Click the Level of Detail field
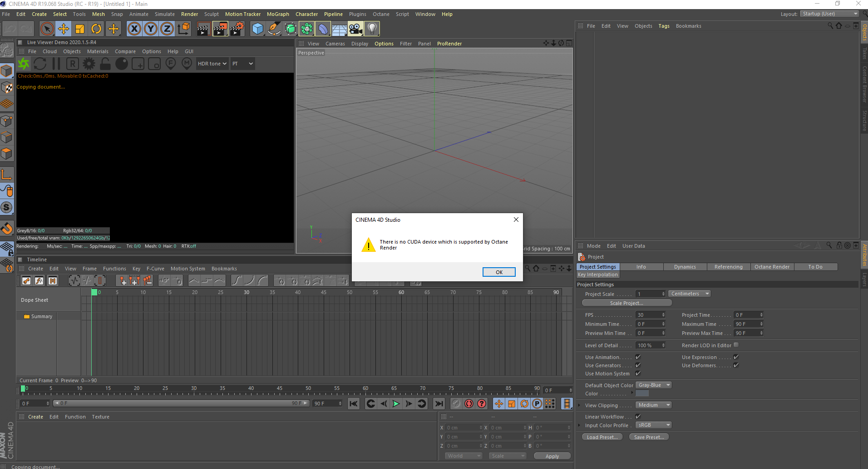This screenshot has width=868, height=469. (x=651, y=345)
